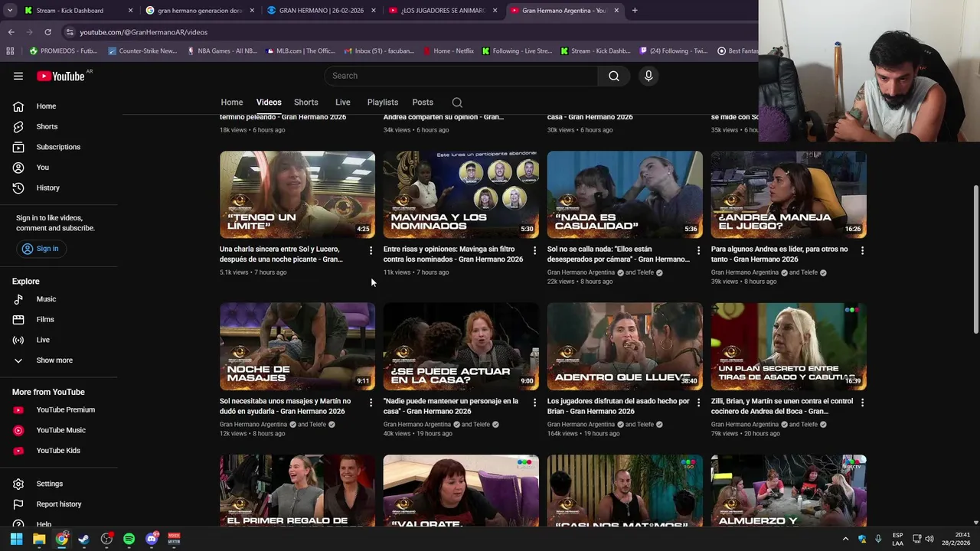The width and height of the screenshot is (980, 551).
Task: Open options for 'Entre risas y opiniones' video
Action: 535,250
